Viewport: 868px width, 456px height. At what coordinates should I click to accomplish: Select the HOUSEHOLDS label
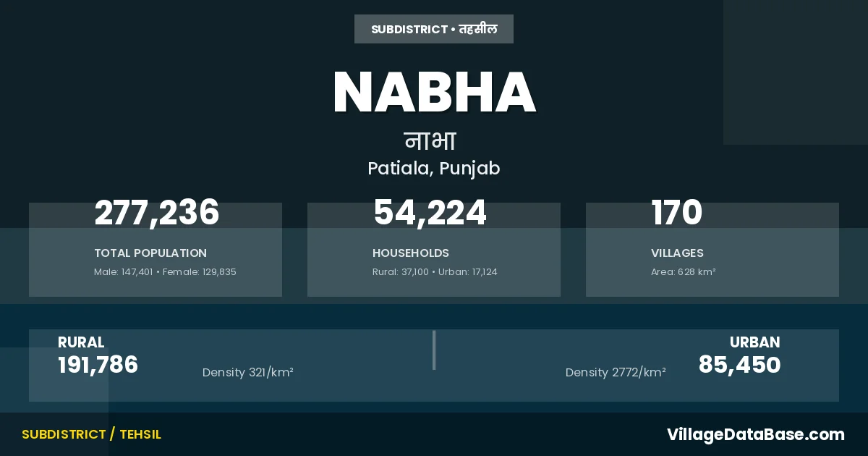(411, 253)
